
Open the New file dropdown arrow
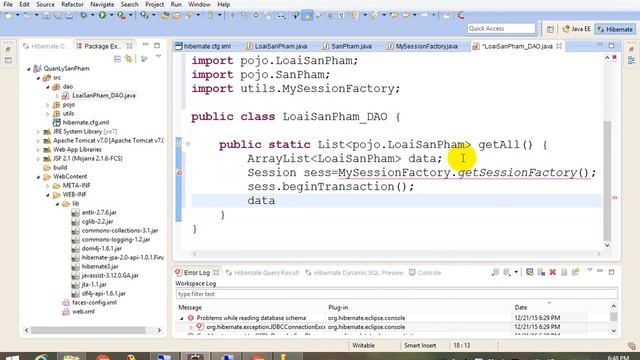point(17,16)
